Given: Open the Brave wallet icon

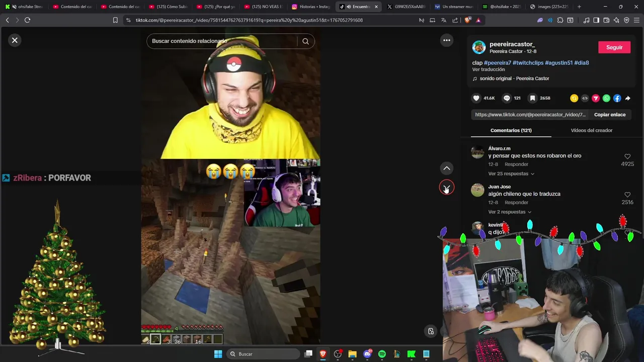Looking at the screenshot, I should pos(606,20).
